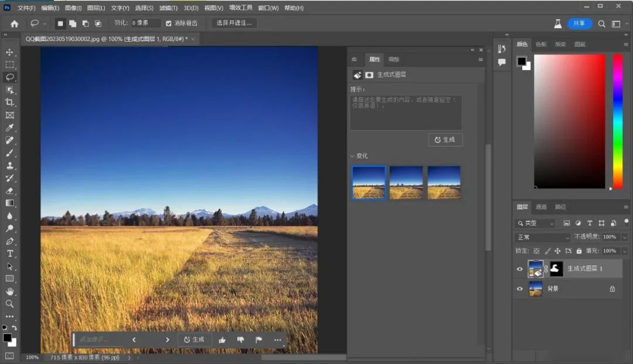Image resolution: width=633 pixels, height=364 pixels.
Task: Open the Window menu
Action: click(x=268, y=8)
